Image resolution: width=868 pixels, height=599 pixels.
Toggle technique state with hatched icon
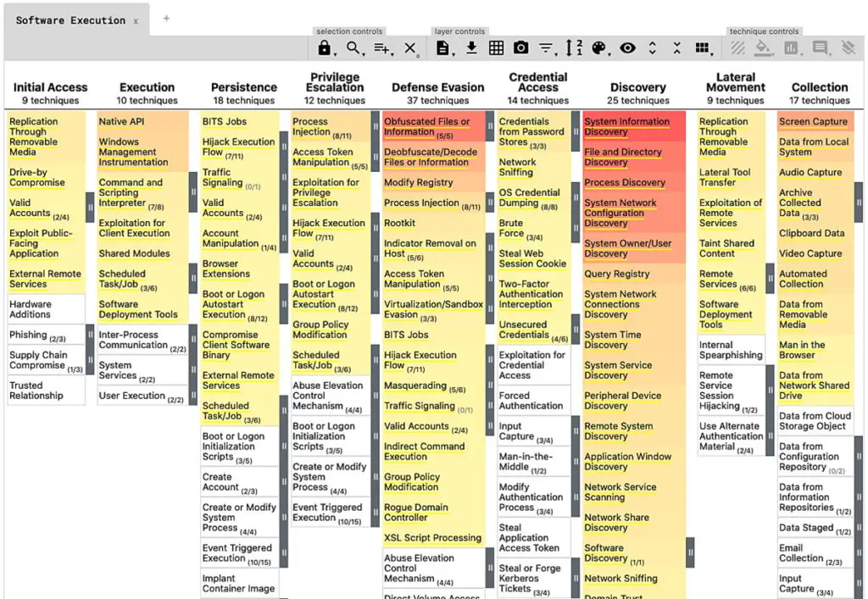738,48
